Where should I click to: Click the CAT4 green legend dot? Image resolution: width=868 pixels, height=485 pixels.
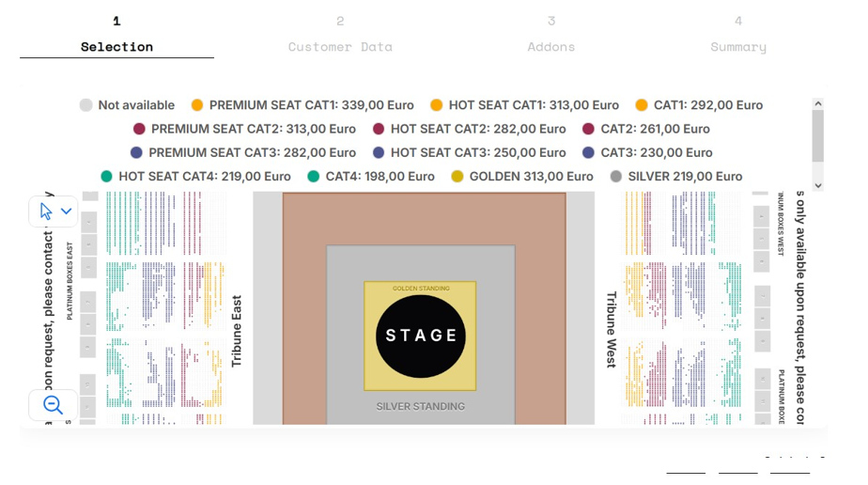pos(314,177)
